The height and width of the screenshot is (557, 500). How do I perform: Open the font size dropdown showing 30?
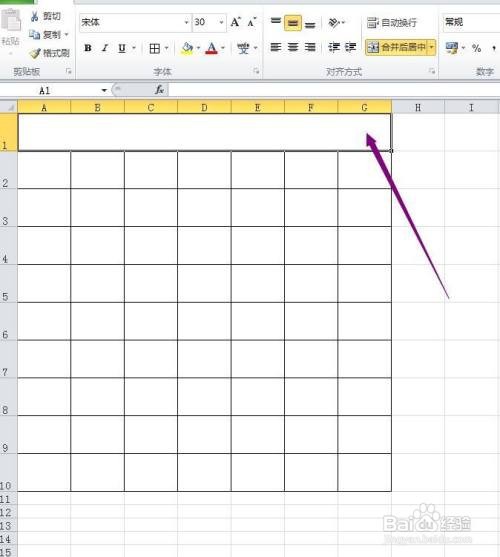222,22
